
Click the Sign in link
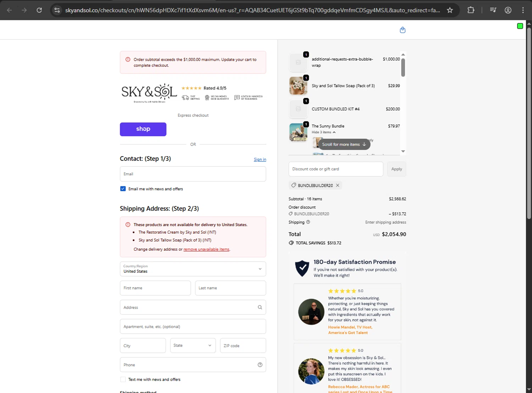260,159
